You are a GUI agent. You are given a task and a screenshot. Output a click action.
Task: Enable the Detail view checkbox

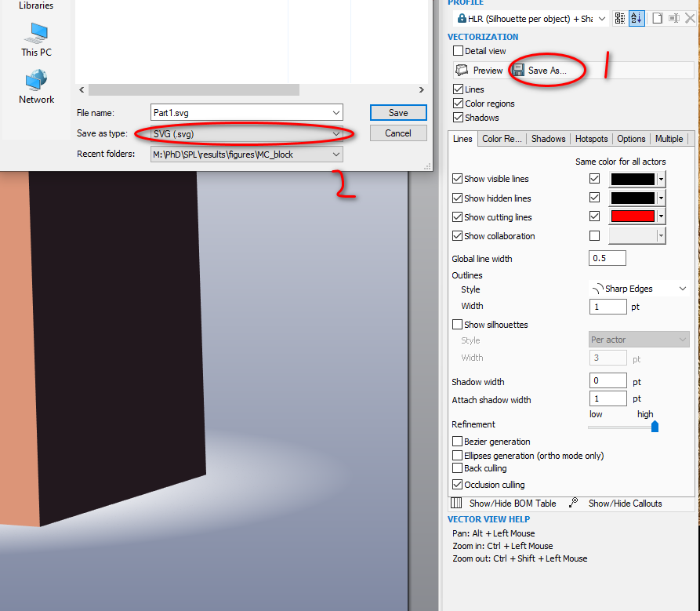tap(458, 50)
